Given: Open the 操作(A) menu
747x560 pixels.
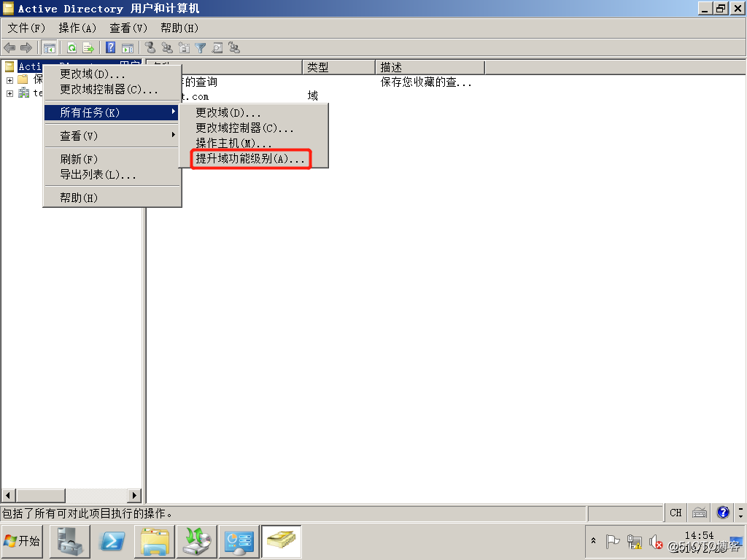Looking at the screenshot, I should 77,28.
